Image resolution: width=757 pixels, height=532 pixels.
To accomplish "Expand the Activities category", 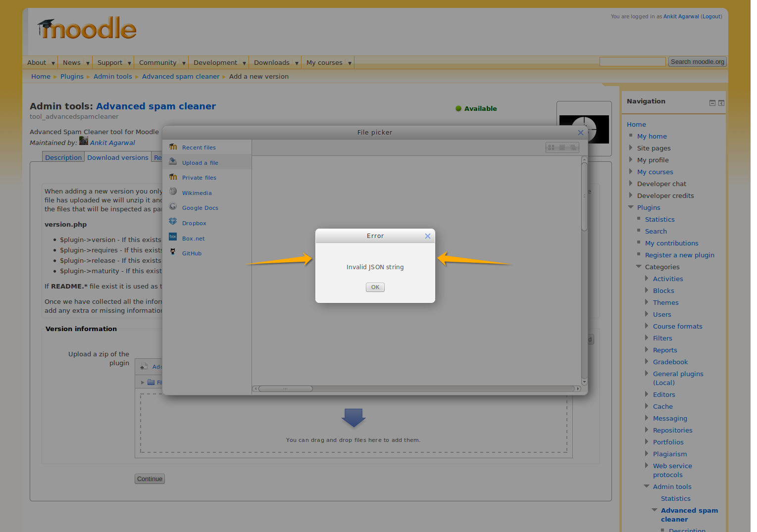I will point(647,278).
